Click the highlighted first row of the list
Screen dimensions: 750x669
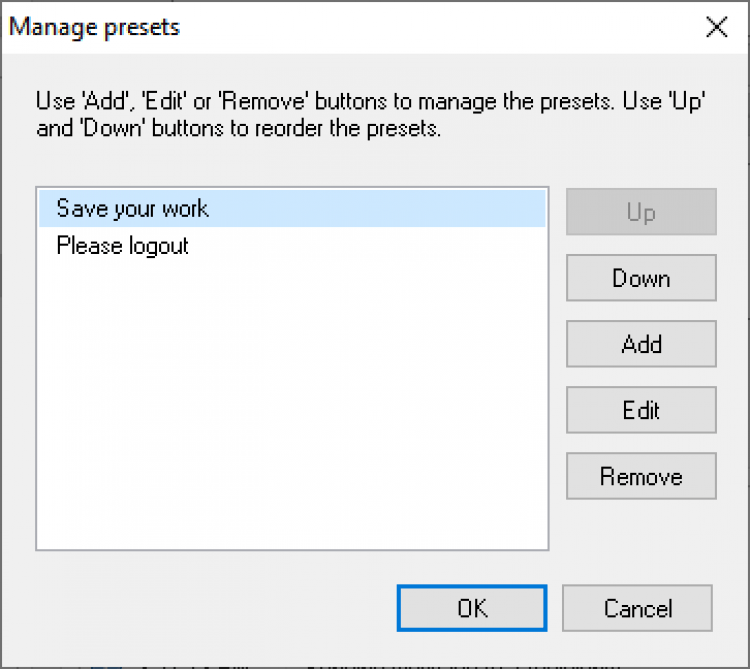tap(290, 209)
